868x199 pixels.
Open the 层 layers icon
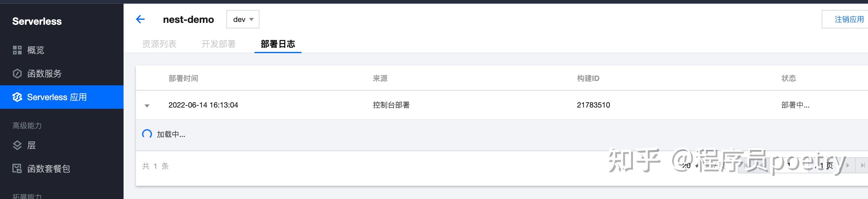(x=17, y=145)
